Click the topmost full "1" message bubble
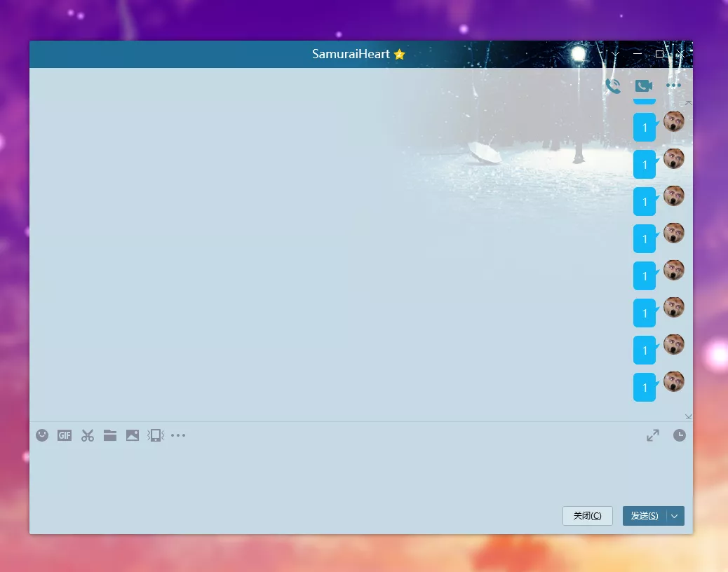The height and width of the screenshot is (572, 728). point(645,127)
